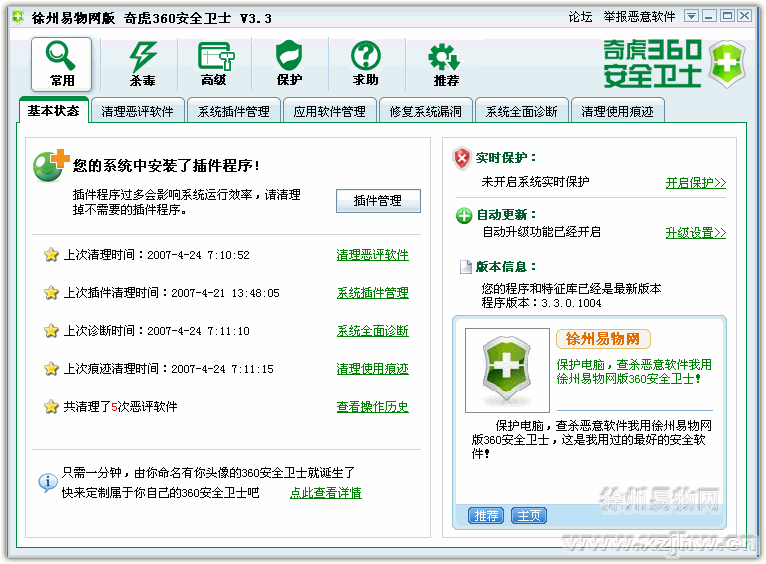This screenshot has width=766, height=564.
Task: Click the heading 您的系统中安装了插件程序!
Action: coord(166,165)
